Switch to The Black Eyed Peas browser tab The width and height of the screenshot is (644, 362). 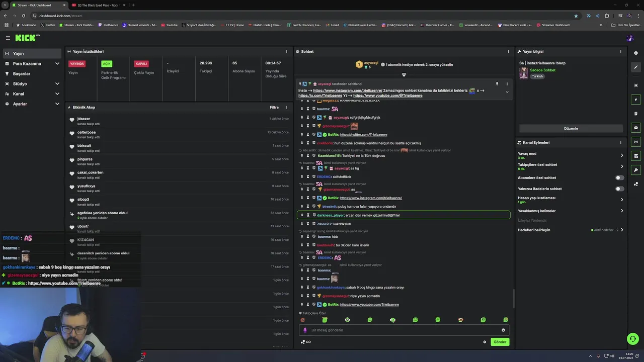tap(98, 5)
